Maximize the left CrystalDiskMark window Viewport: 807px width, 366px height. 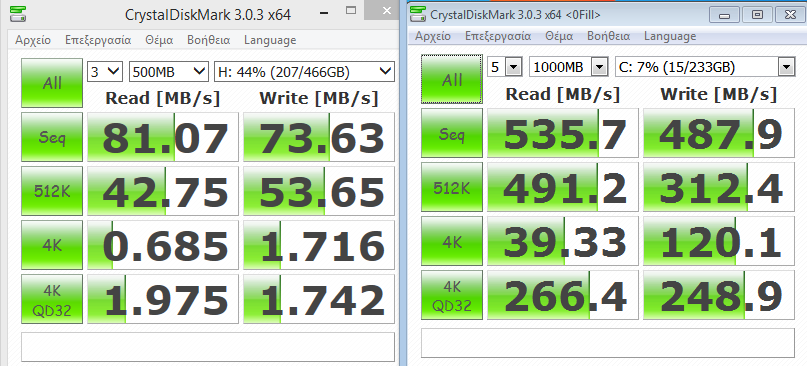[x=351, y=11]
